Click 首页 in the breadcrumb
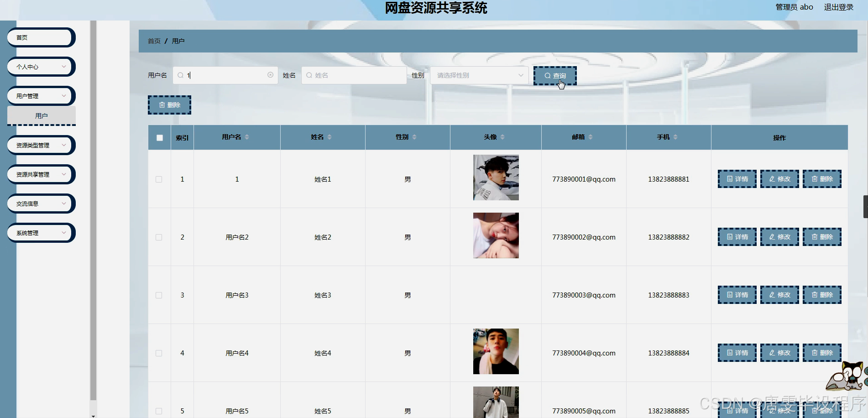The image size is (868, 418). tap(154, 41)
